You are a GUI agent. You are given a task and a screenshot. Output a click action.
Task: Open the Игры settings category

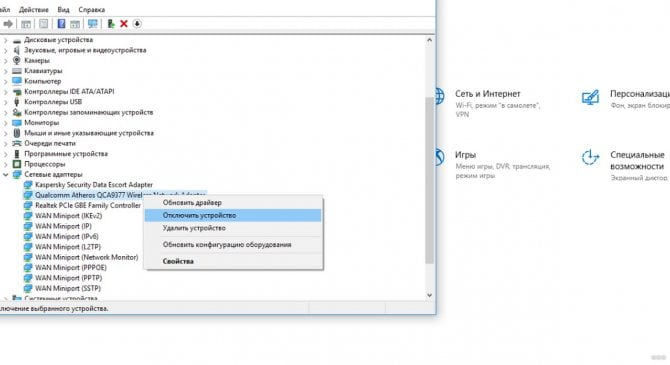pyautogui.click(x=465, y=155)
